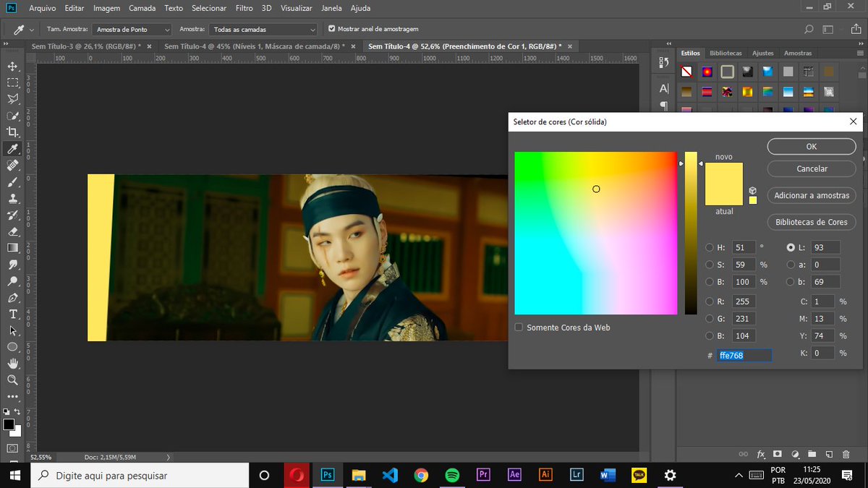Viewport: 868px width, 488px height.
Task: Enable the Somente Cores da Web checkbox
Action: (x=519, y=327)
